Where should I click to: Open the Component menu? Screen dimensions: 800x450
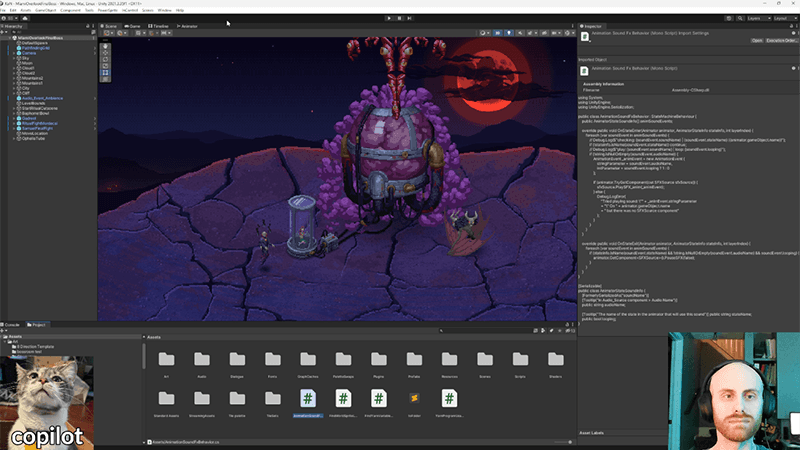click(x=70, y=10)
